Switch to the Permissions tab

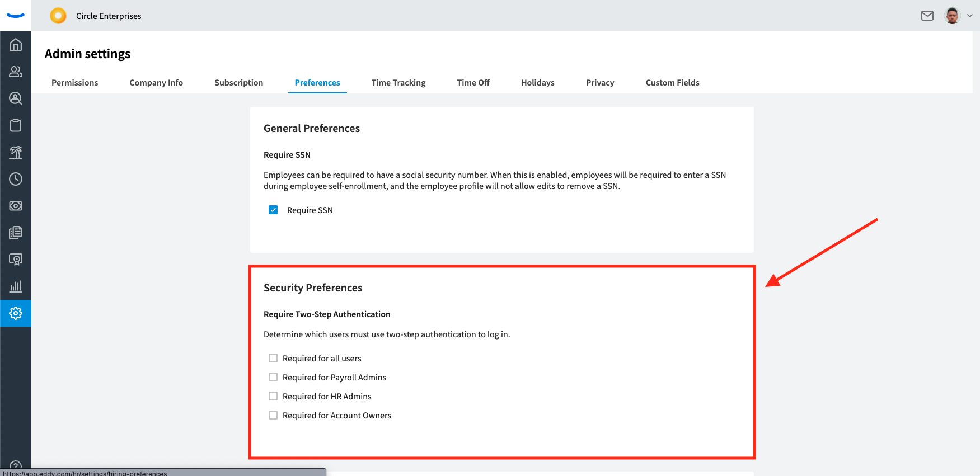pyautogui.click(x=74, y=82)
